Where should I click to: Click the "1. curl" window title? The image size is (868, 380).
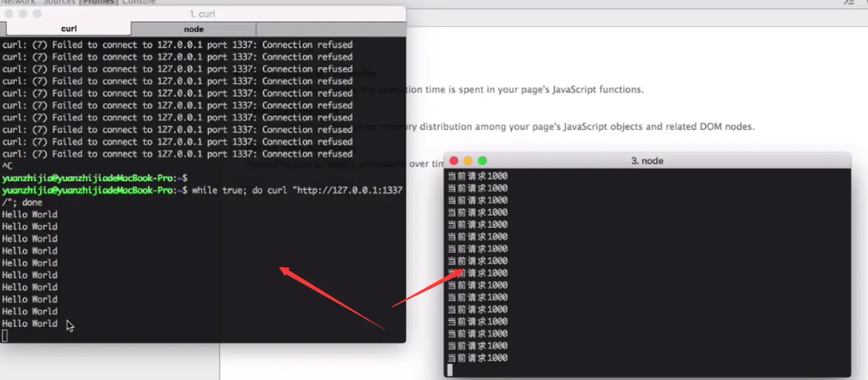202,14
